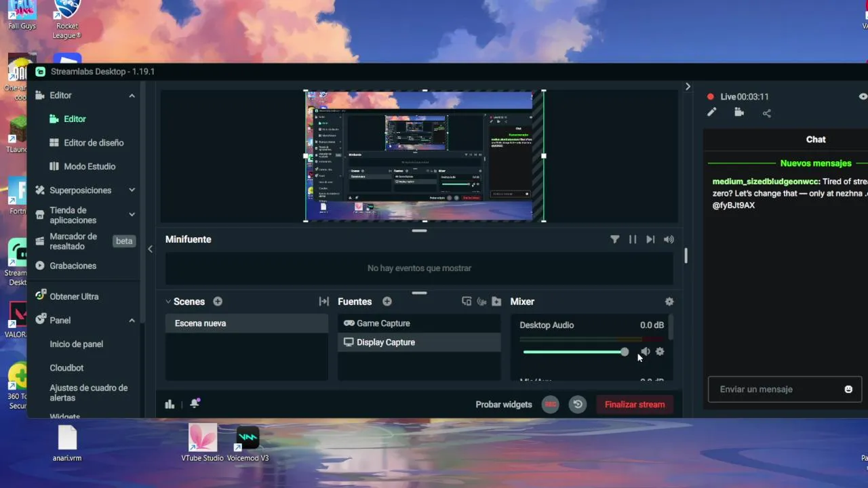The height and width of the screenshot is (488, 868).
Task: Click Probar widgets
Action: (504, 405)
